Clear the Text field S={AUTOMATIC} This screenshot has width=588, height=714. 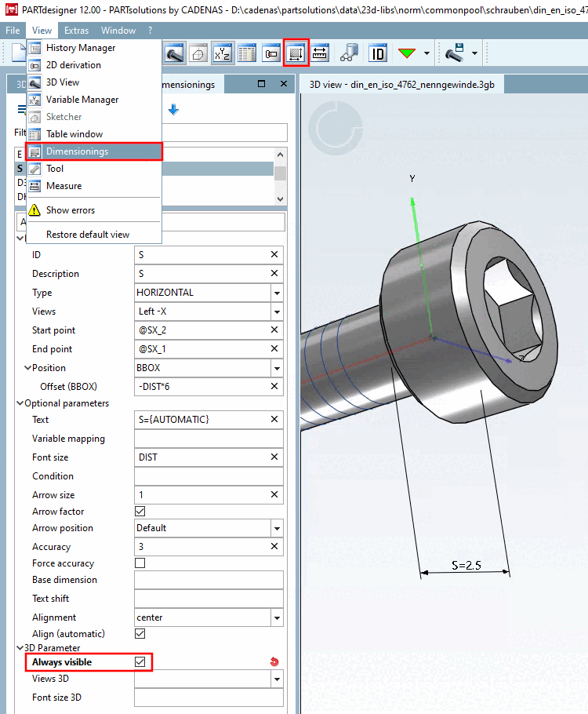click(274, 419)
